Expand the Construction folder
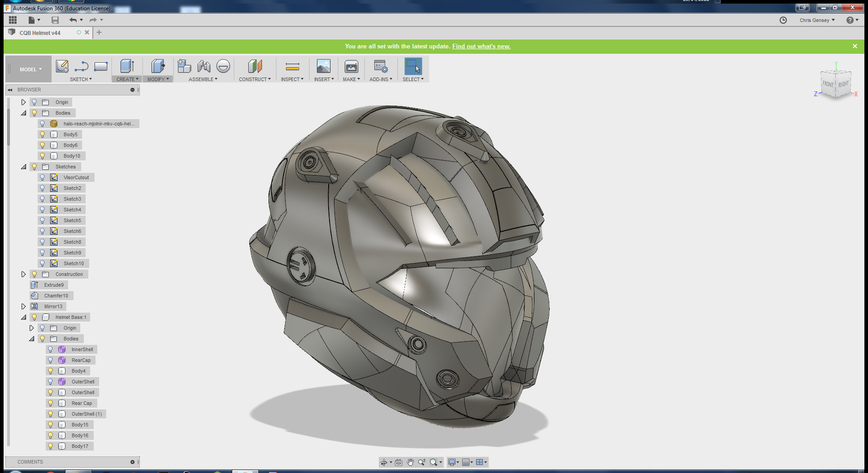Viewport: 868px width, 473px height. tap(23, 274)
